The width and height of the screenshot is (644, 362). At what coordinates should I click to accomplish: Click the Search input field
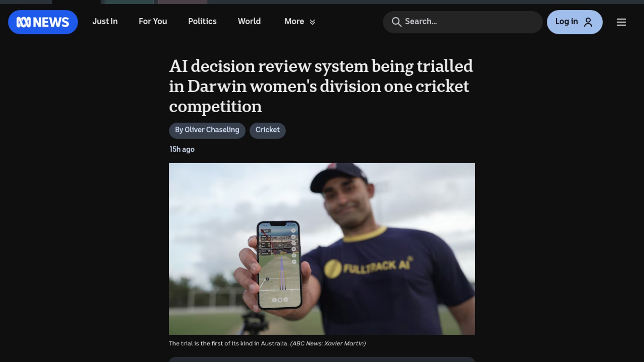(463, 22)
